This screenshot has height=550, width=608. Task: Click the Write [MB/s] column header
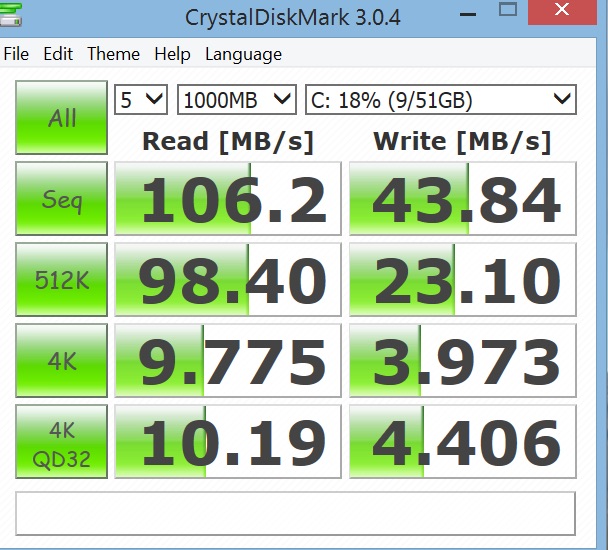(462, 141)
